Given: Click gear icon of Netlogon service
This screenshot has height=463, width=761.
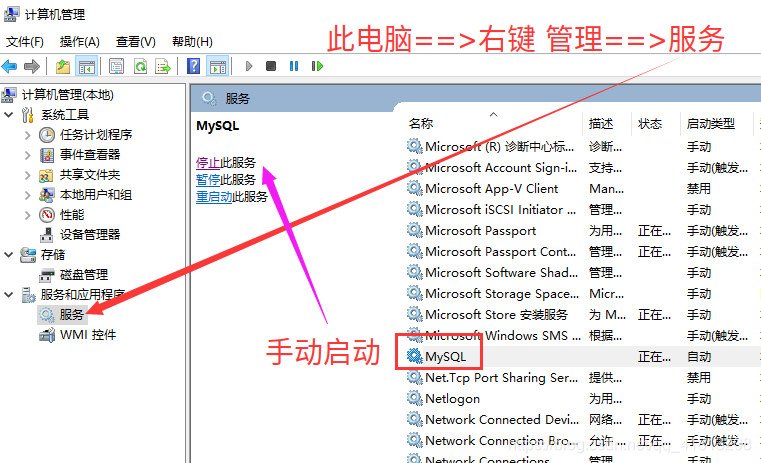Looking at the screenshot, I should click(x=414, y=398).
